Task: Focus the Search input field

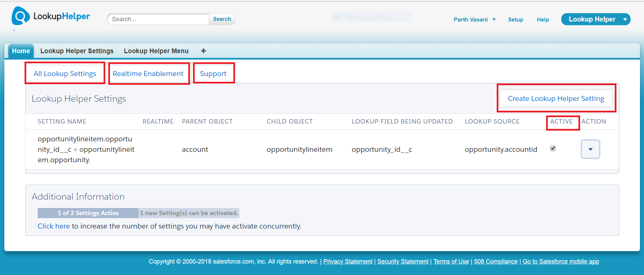Action: click(158, 19)
